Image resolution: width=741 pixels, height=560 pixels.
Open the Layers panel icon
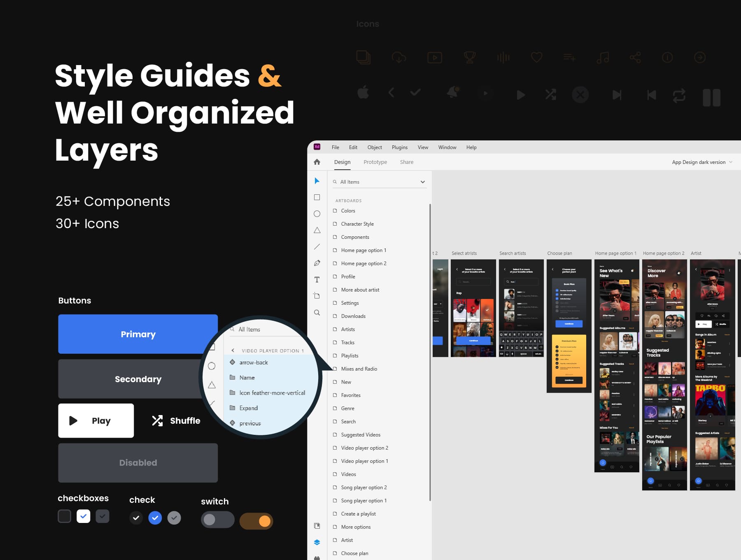[317, 542]
